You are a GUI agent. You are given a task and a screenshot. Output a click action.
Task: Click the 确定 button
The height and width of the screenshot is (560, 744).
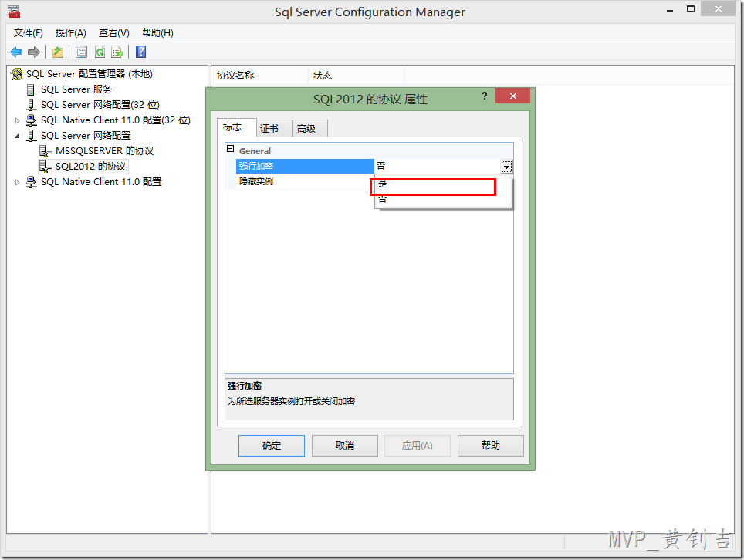click(272, 446)
